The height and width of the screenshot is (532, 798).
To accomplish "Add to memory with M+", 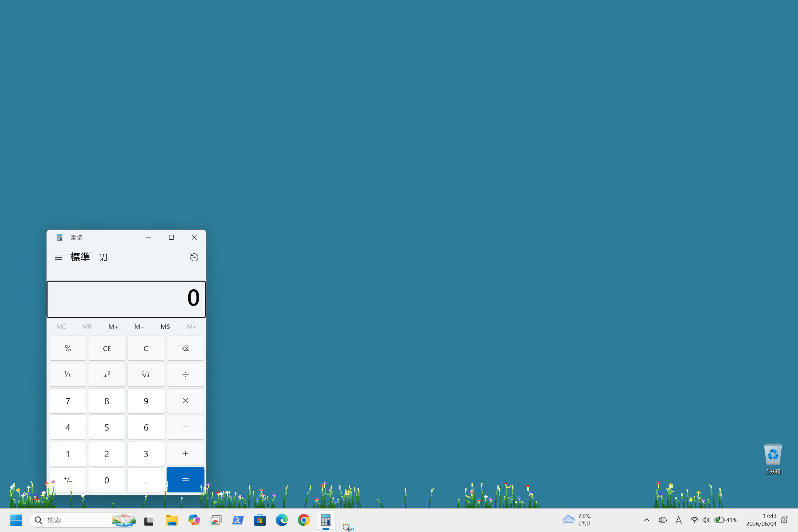I will pos(113,327).
